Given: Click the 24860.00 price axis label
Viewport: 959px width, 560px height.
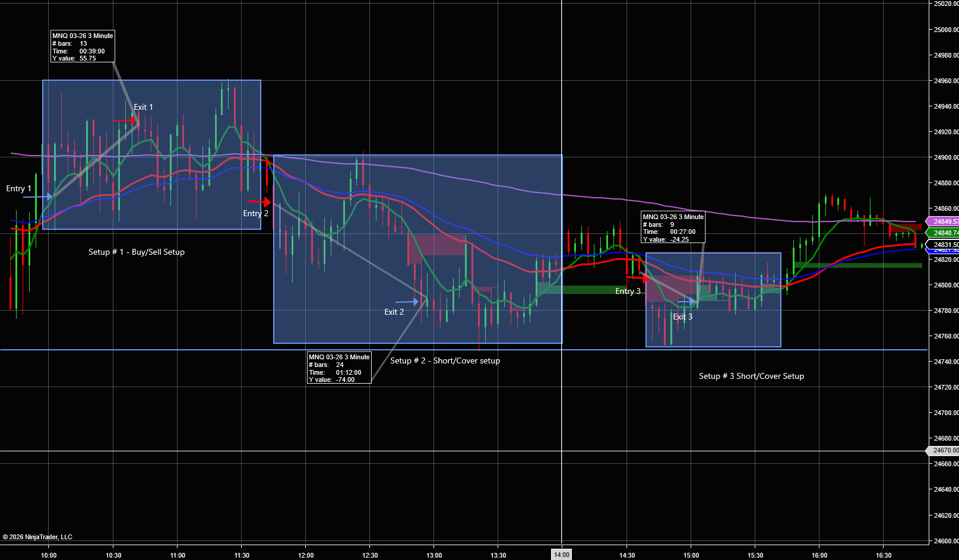Looking at the screenshot, I should (x=946, y=208).
